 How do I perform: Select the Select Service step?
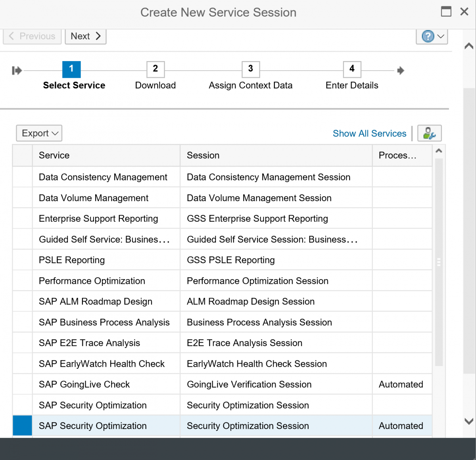[74, 85]
